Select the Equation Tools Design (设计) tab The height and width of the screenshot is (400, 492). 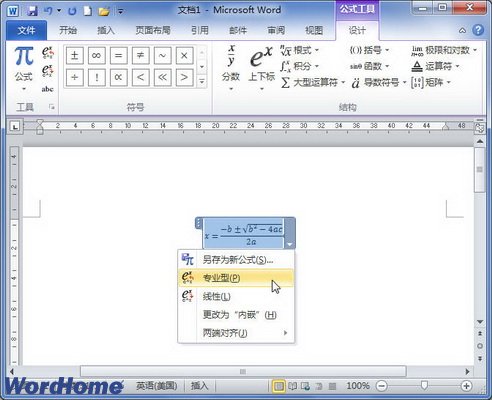pyautogui.click(x=357, y=31)
